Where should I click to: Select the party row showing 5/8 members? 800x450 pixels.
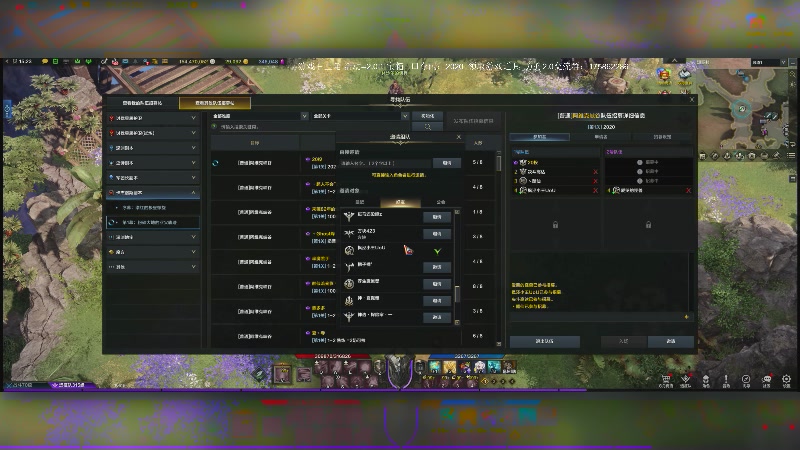pyautogui.click(x=352, y=163)
